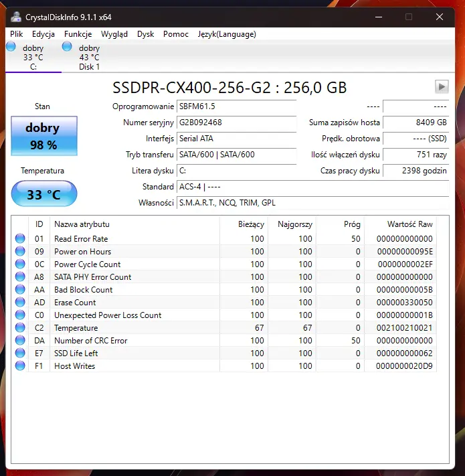Image resolution: width=465 pixels, height=476 pixels.
Task: Click the blue orb of Number of CRC Error
Action: 20,341
